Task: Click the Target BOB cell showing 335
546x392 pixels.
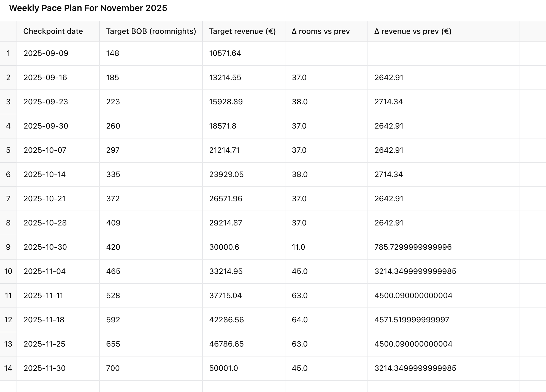Action: [113, 175]
